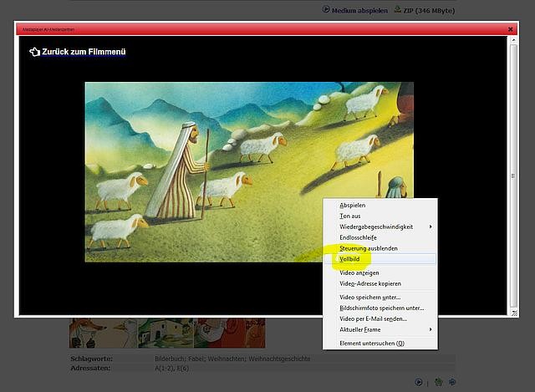Click the blue gear-like icon at bottom right
This screenshot has width=535, height=392.
[x=452, y=382]
